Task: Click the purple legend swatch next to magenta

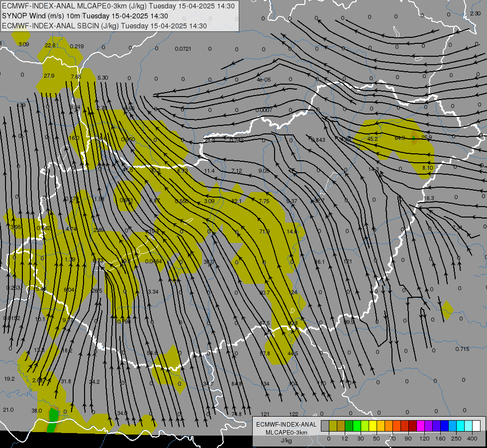Action: 429,426
